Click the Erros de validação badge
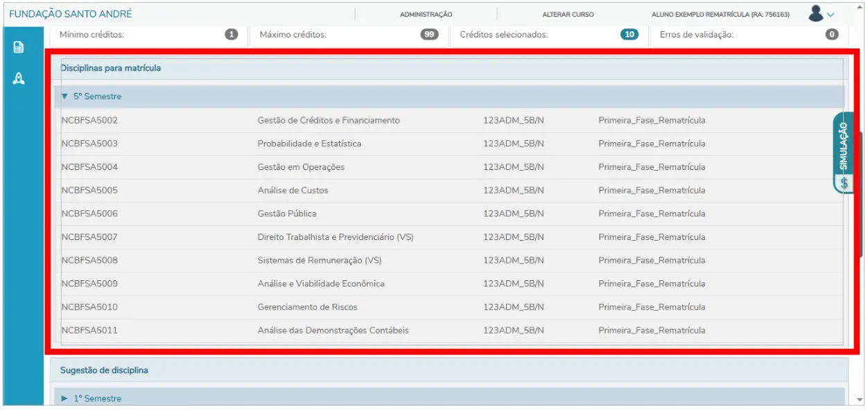The image size is (868, 410). (x=832, y=35)
